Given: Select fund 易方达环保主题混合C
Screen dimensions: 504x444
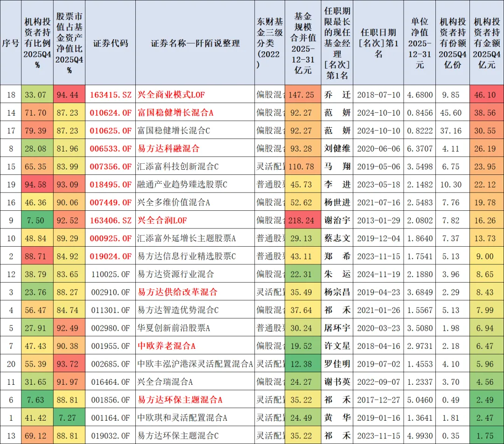Looking at the screenshot, I should pyautogui.click(x=178, y=436).
